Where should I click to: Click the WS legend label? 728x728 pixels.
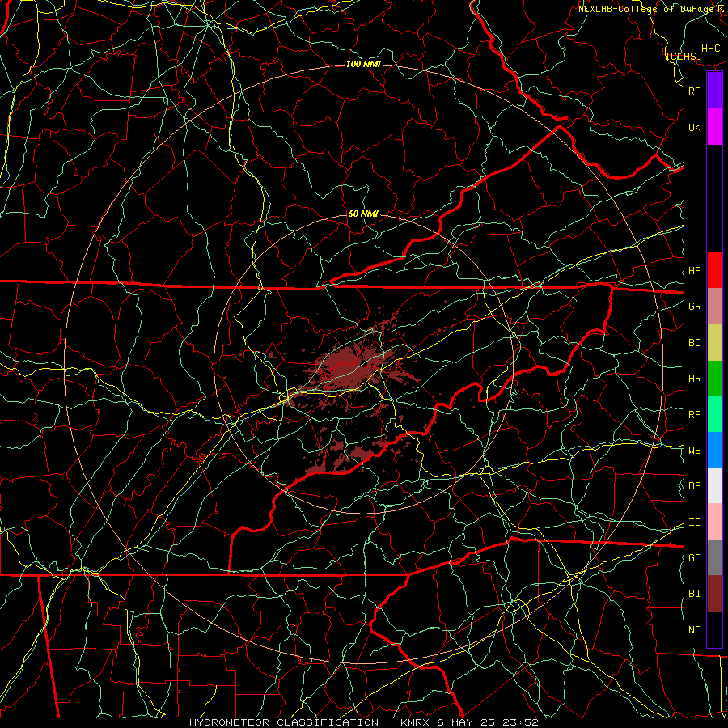pyautogui.click(x=695, y=451)
